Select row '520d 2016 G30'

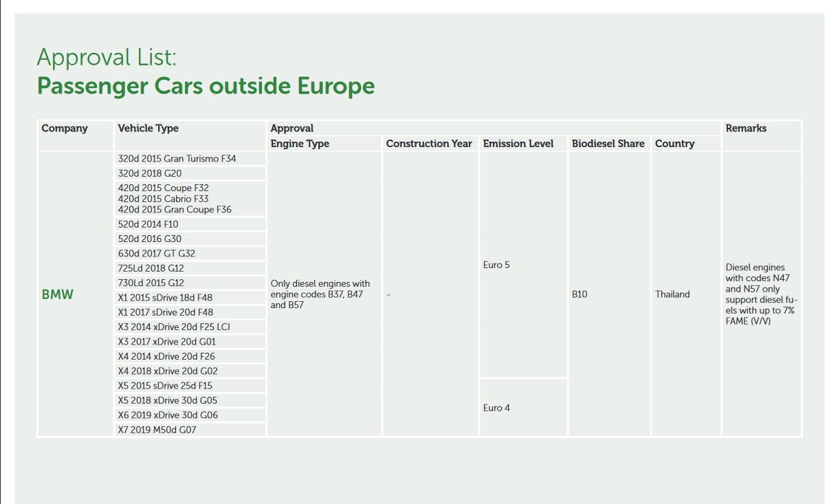point(190,239)
